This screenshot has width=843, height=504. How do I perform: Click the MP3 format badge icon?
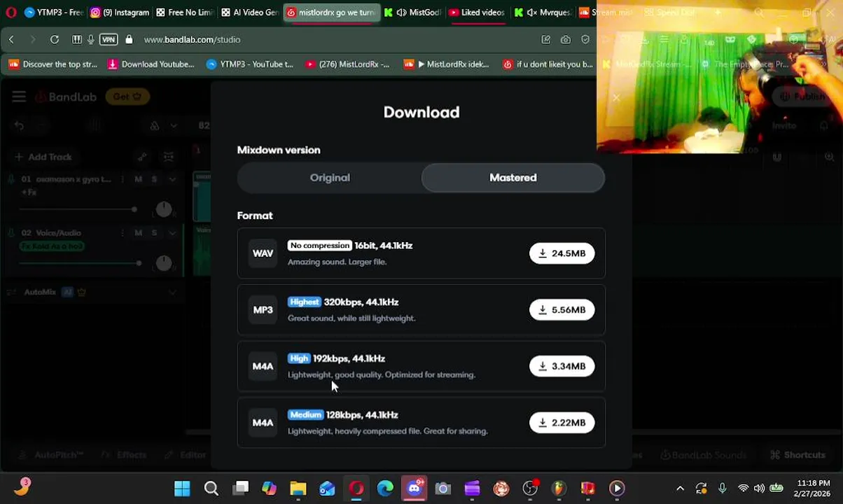coord(263,310)
